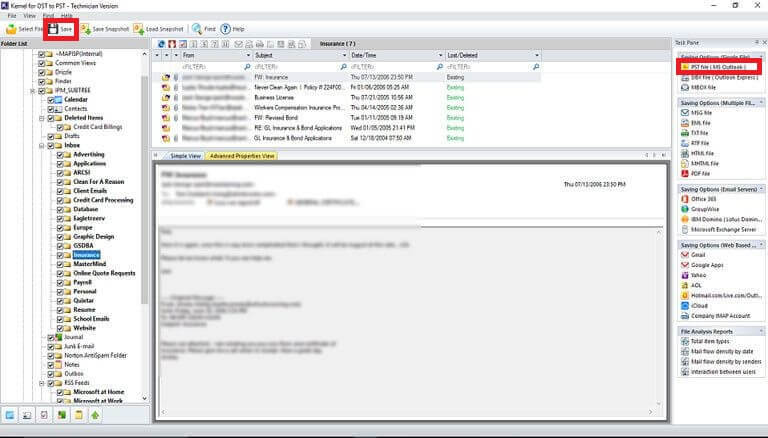768x438 pixels.
Task: Open Mail flow density by senders report
Action: coord(721,362)
